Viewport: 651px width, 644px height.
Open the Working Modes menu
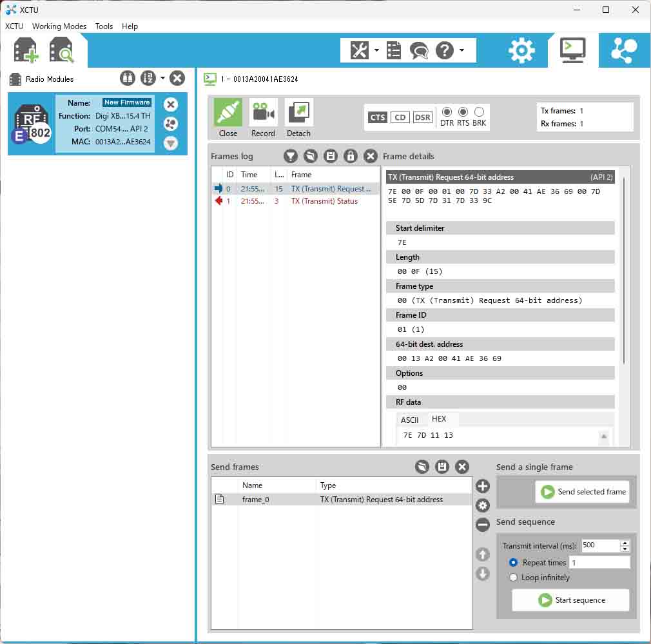[x=59, y=26]
